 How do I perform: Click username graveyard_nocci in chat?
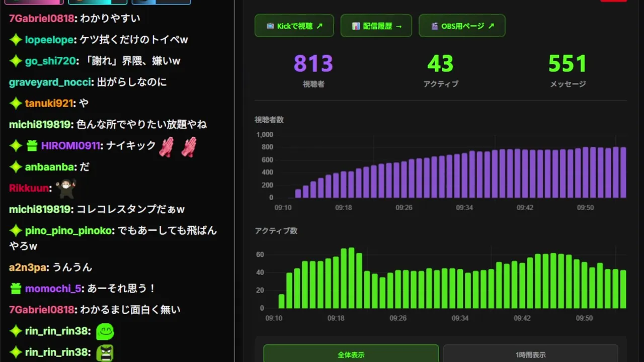tap(50, 82)
